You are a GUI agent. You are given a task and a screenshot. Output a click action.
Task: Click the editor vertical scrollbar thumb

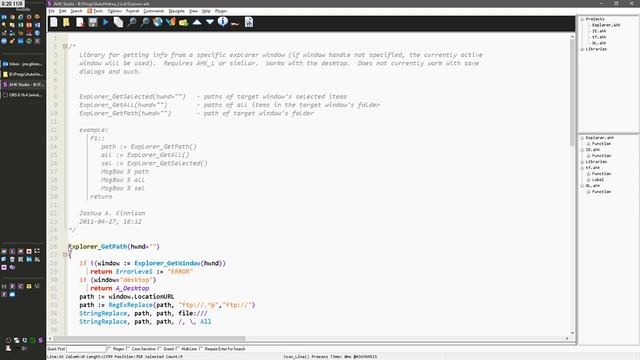click(x=572, y=92)
